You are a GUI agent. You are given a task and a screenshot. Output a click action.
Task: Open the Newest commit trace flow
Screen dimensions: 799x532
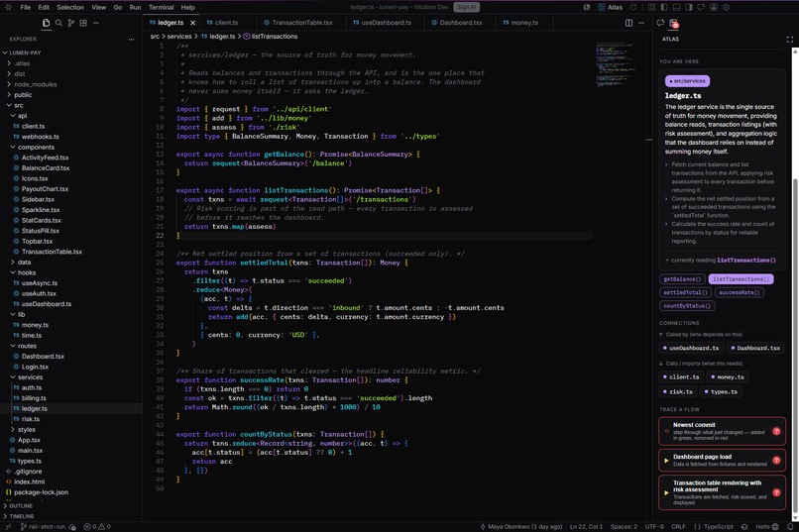coord(722,431)
